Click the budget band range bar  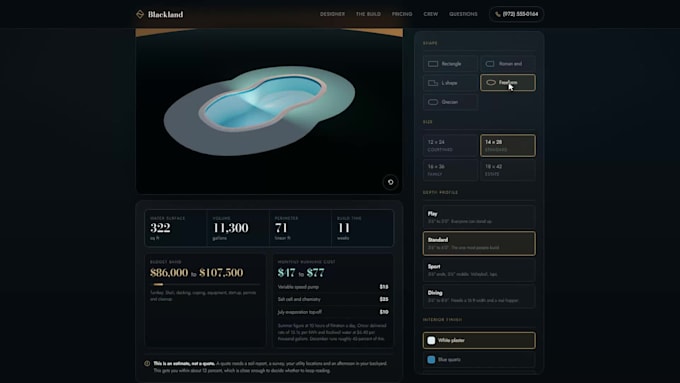coord(206,285)
